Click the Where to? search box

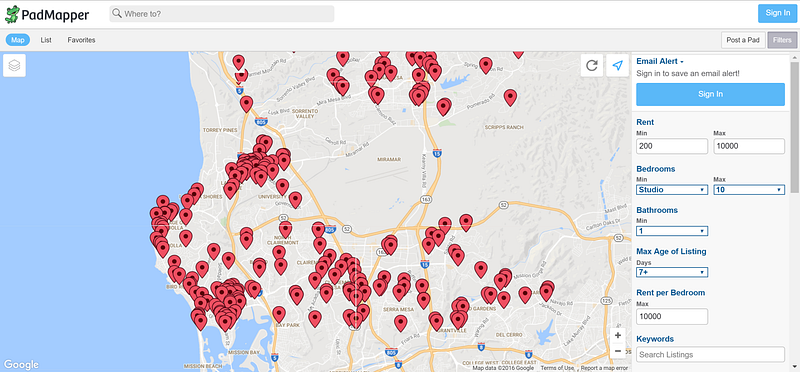coord(222,14)
